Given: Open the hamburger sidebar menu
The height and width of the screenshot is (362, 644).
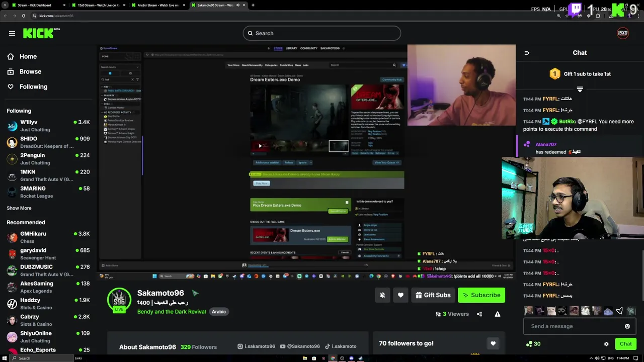Looking at the screenshot, I should (12, 33).
